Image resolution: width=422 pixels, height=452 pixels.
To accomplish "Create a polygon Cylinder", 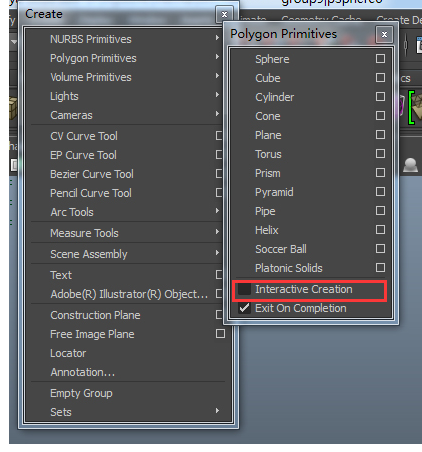I will (274, 97).
